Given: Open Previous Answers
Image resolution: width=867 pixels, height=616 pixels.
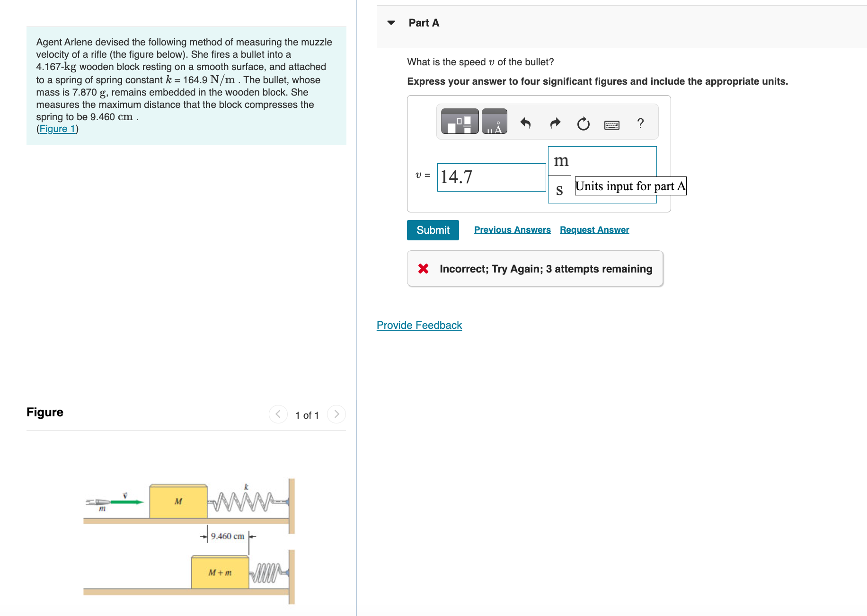Looking at the screenshot, I should [x=512, y=229].
